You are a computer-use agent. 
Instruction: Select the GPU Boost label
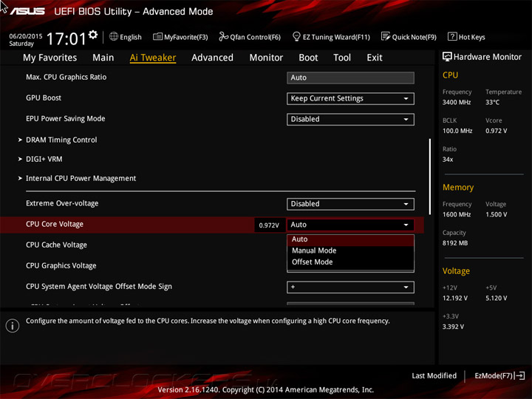tap(44, 98)
